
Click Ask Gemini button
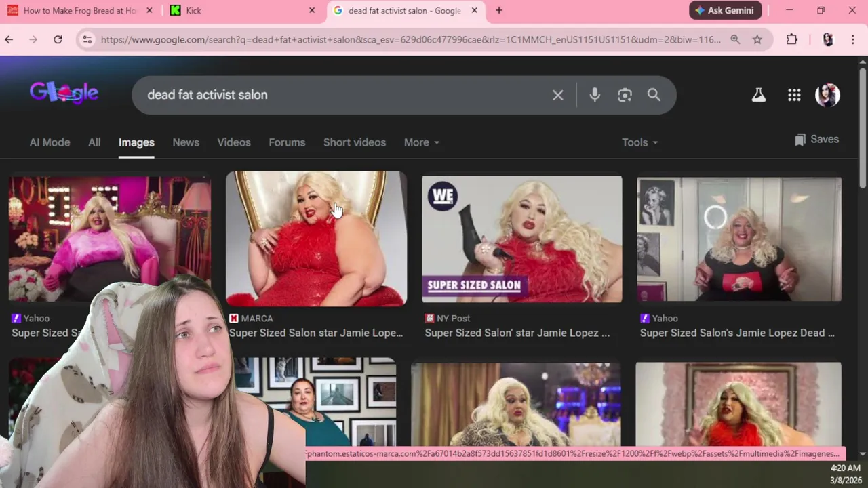tap(726, 10)
